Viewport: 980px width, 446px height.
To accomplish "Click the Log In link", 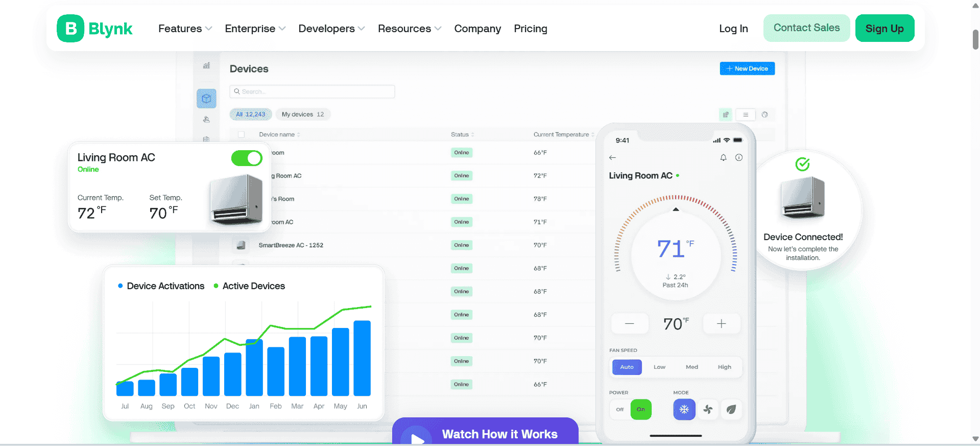I will point(733,29).
